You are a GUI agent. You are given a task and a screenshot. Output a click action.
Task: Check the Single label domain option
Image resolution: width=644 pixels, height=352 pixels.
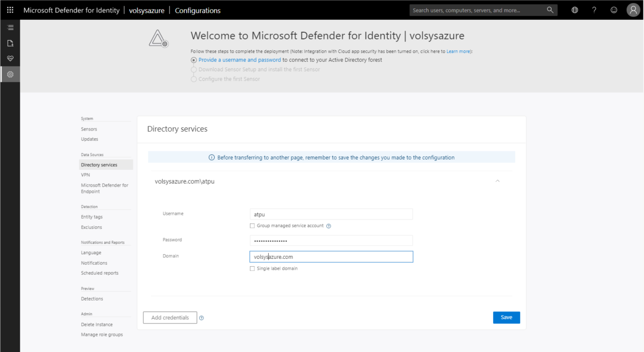252,268
